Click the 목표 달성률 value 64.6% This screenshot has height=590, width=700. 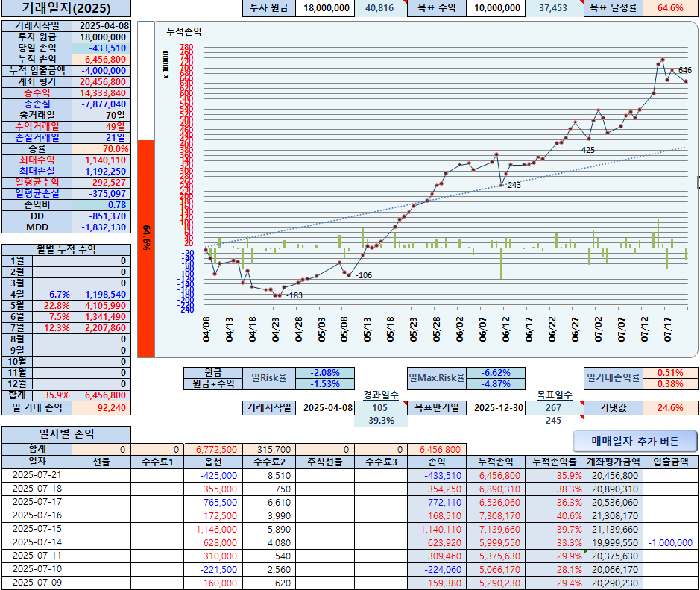tap(670, 8)
